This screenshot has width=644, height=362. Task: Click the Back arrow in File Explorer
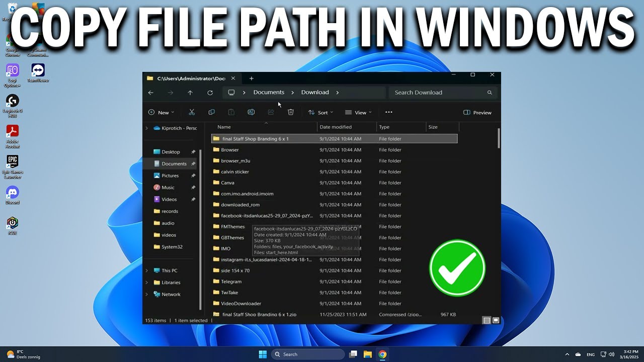pos(151,93)
